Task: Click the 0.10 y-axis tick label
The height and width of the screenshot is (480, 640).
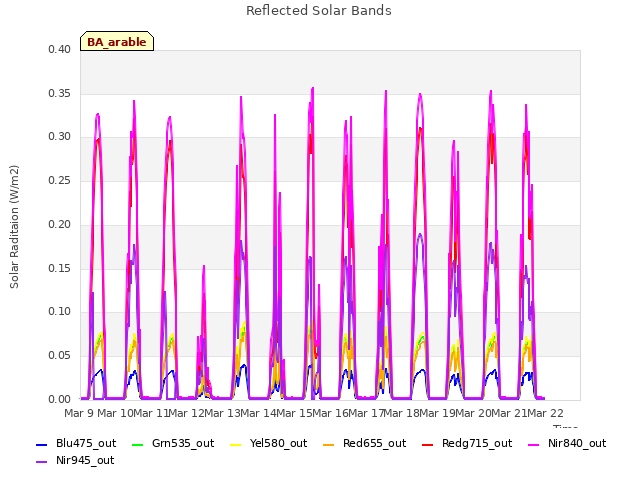Action: 60,312
